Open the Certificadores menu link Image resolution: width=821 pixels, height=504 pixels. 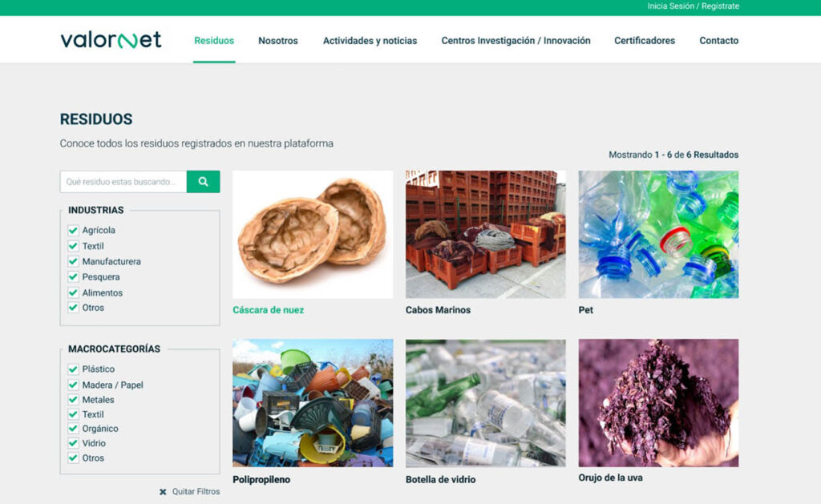click(x=645, y=41)
